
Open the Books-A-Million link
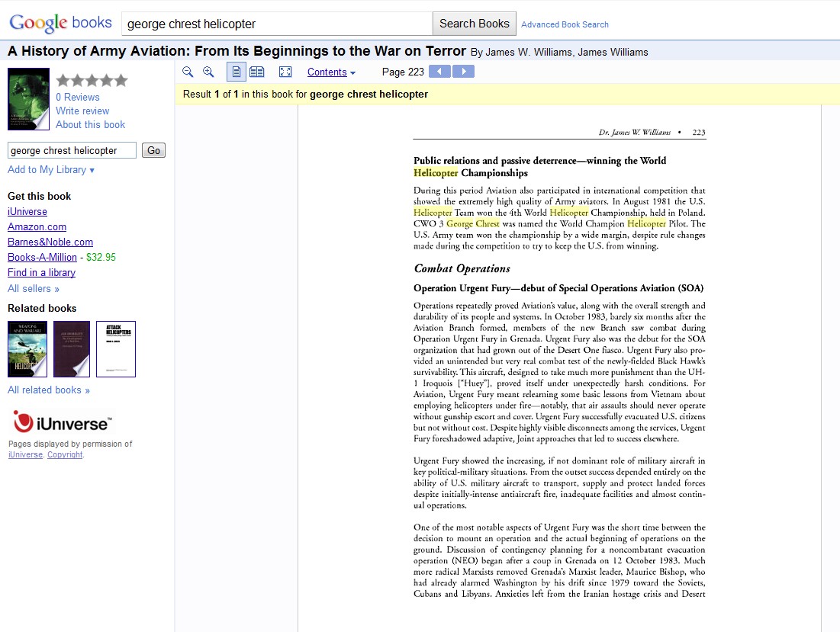tap(42, 258)
